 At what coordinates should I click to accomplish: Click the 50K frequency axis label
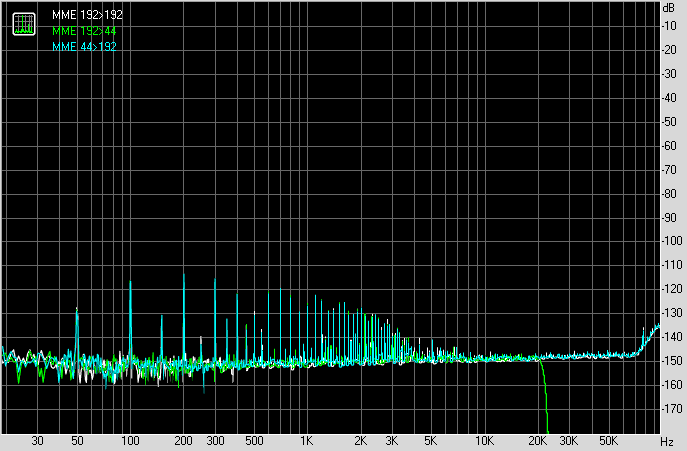pyautogui.click(x=608, y=441)
